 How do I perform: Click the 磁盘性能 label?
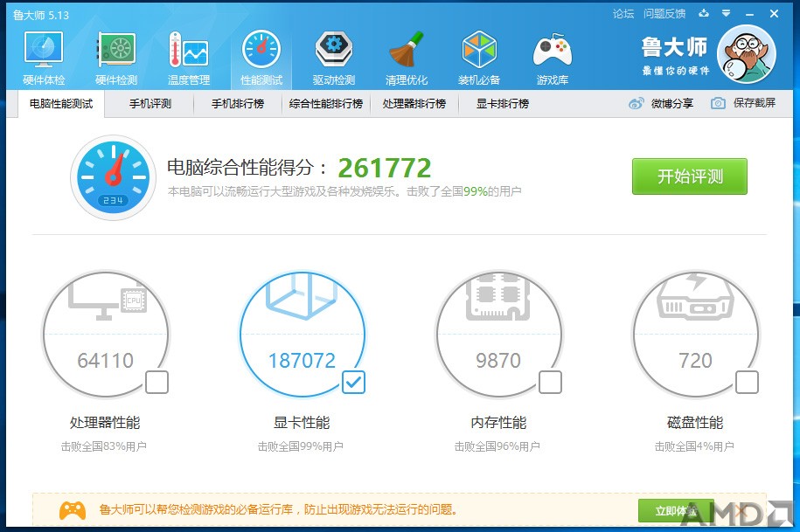(695, 423)
